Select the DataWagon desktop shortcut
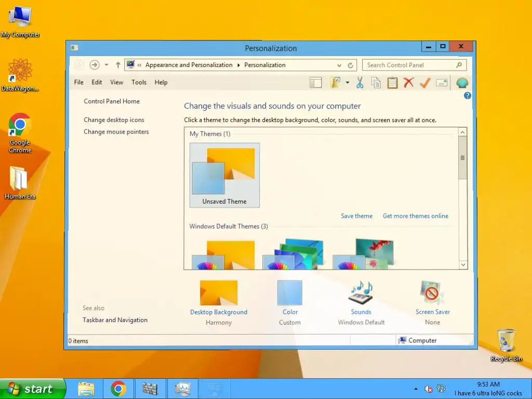Screen dimensions: 532x399 (x=20, y=75)
